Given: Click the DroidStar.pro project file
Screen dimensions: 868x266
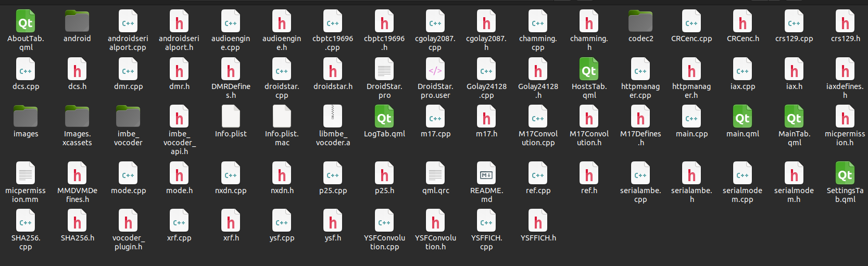Looking at the screenshot, I should pos(384,70).
